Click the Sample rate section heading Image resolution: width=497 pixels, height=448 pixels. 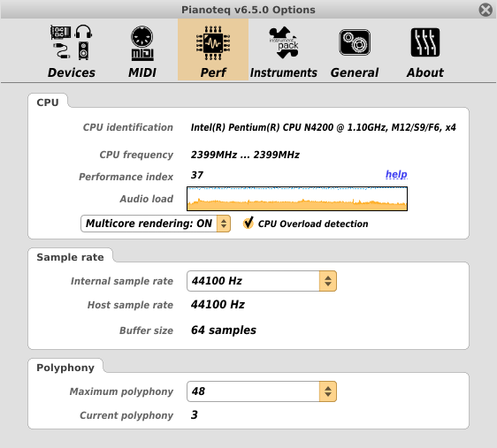click(70, 257)
